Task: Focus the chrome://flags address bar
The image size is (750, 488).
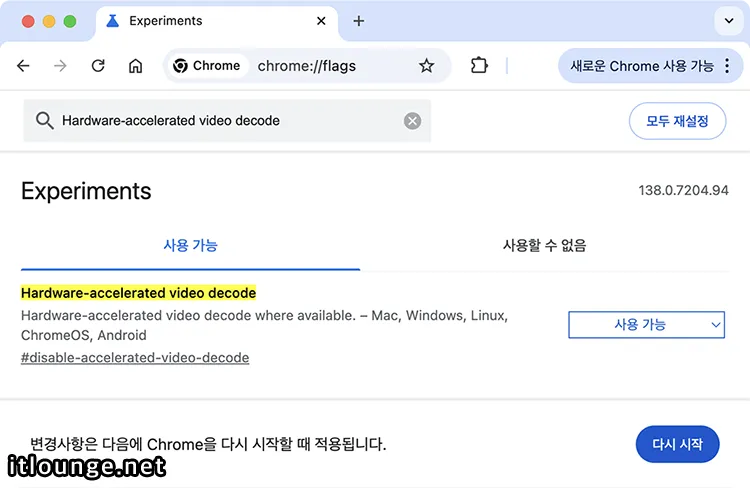Action: point(307,66)
